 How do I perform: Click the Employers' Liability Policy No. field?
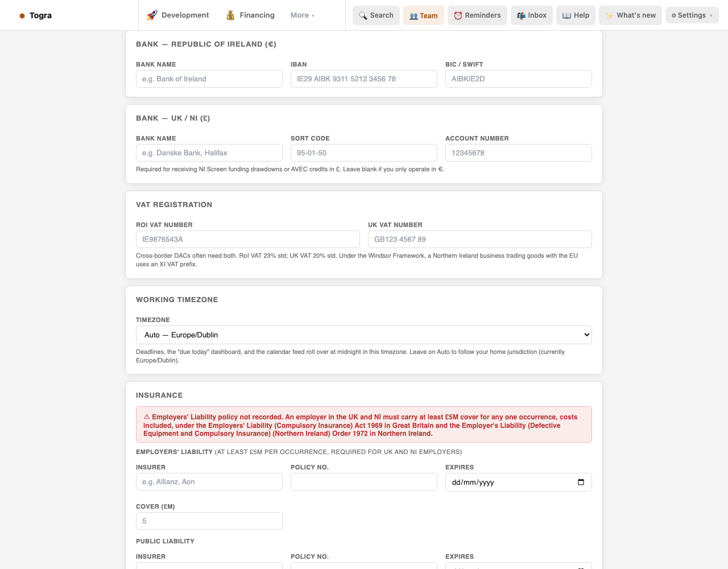click(364, 482)
